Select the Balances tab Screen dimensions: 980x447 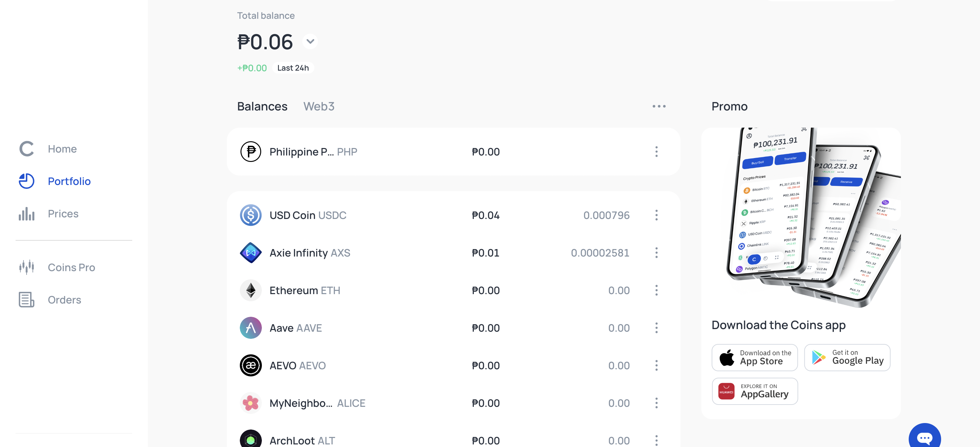[x=262, y=107]
